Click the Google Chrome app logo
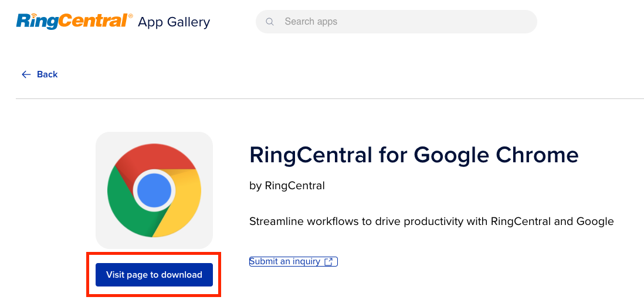Viewport: 644px width, 307px height. click(154, 190)
